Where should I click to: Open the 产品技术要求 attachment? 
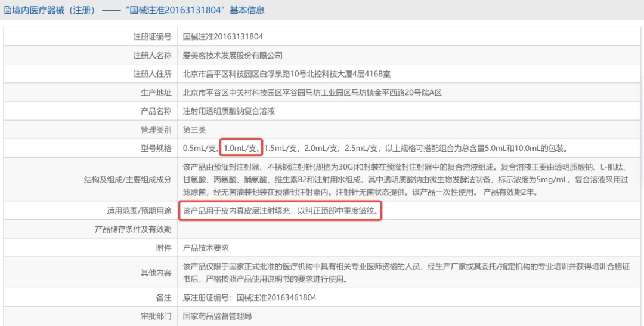(x=205, y=248)
